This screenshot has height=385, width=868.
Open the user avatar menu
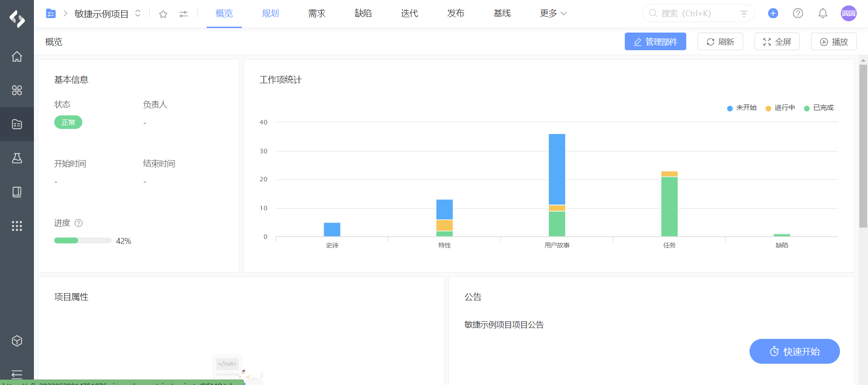(849, 13)
